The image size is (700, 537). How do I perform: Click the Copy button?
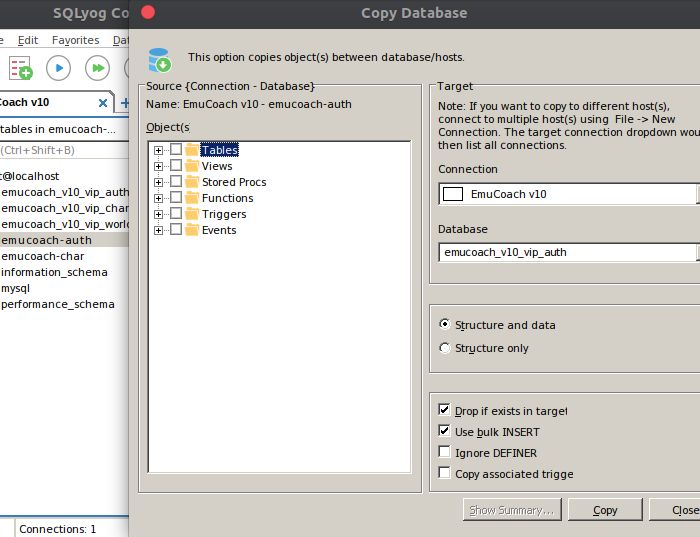tap(605, 510)
